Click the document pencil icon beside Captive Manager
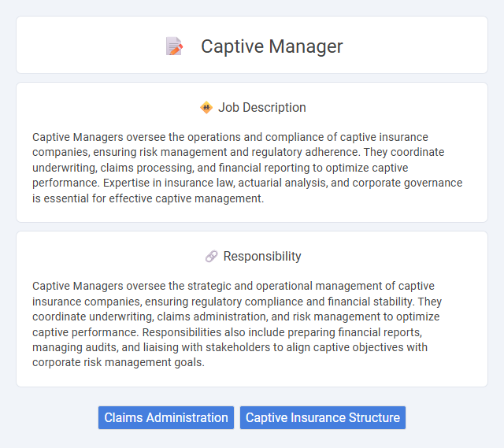The width and height of the screenshot is (504, 448). (x=174, y=46)
